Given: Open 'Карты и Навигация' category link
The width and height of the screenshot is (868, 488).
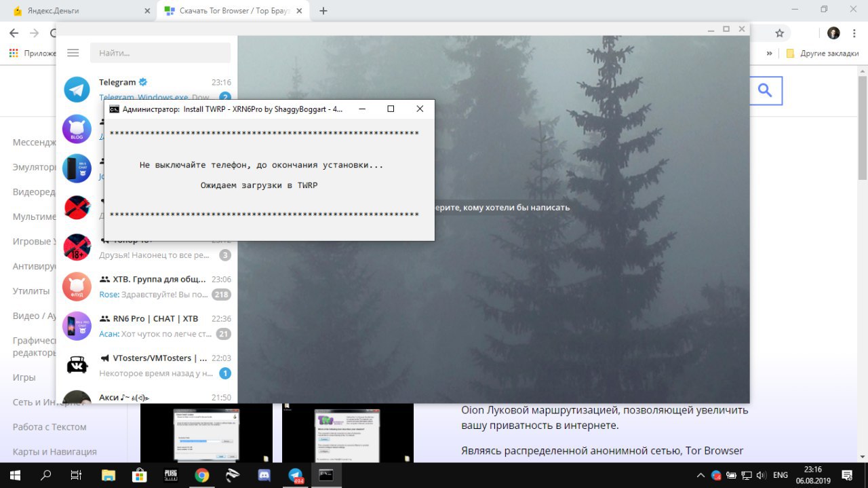Looking at the screenshot, I should click(55, 451).
